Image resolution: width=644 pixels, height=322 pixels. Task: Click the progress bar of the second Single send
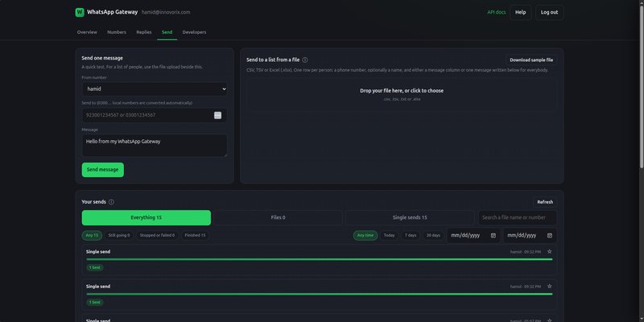point(320,294)
